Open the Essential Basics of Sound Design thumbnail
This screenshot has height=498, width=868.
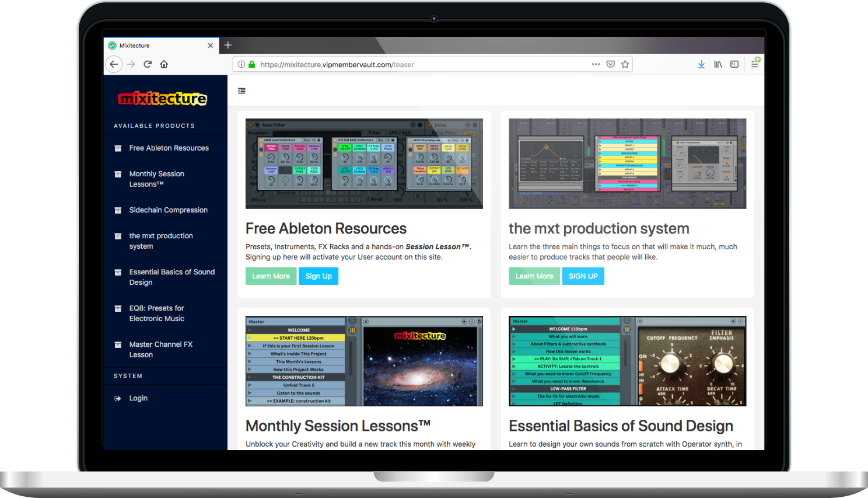(x=627, y=361)
